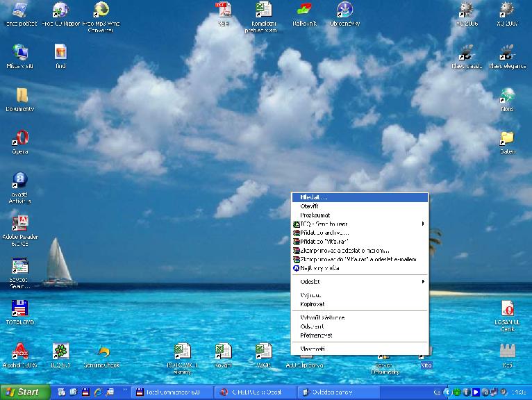
Task: Choose Přejmenovat from the context menu
Action: click(x=315, y=335)
